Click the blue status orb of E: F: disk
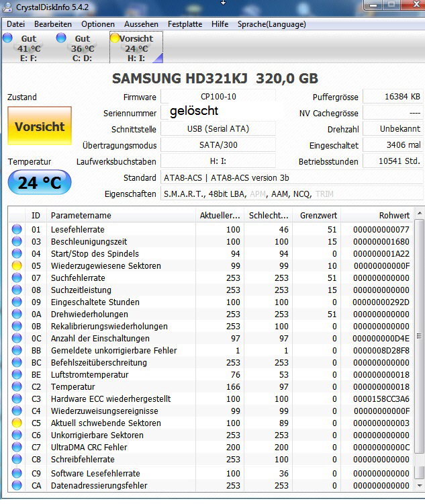 coord(7,38)
